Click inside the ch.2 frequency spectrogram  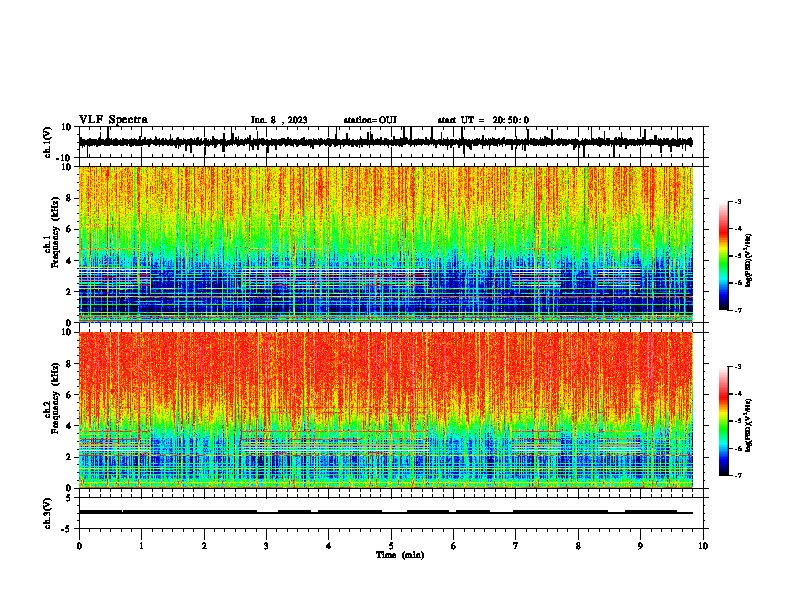point(386,410)
